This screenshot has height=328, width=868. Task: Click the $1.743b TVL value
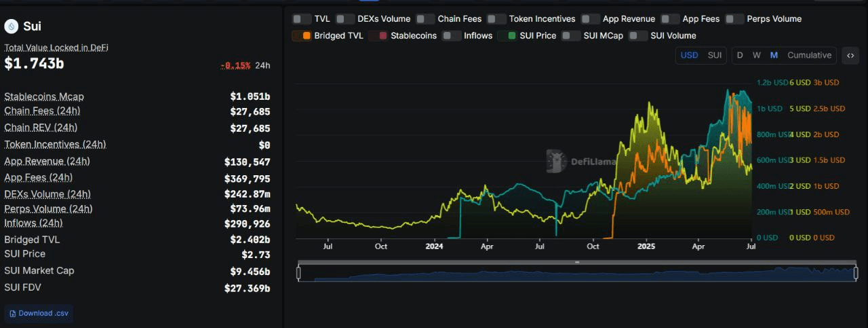coord(34,63)
